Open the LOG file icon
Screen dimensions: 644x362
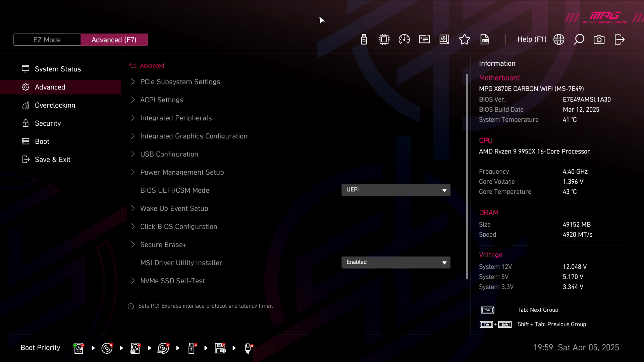[485, 40]
